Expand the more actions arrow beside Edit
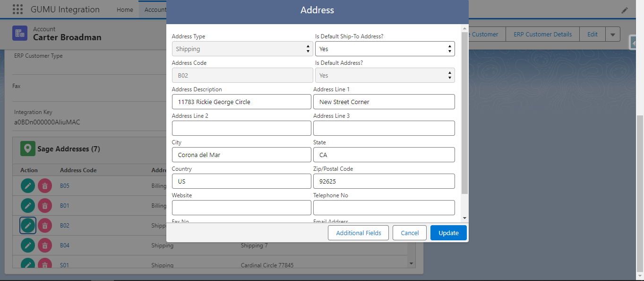Viewport: 644px width, 281px height. point(613,34)
